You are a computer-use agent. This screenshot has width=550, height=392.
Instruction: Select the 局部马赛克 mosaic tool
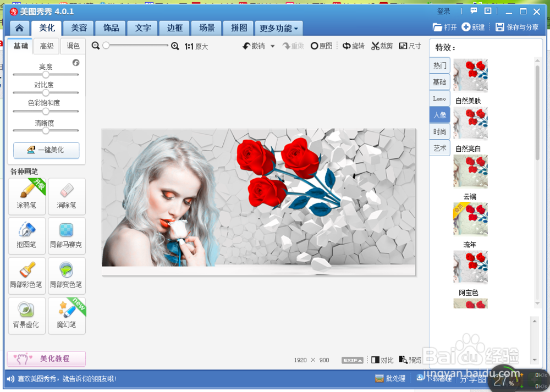[x=67, y=236]
